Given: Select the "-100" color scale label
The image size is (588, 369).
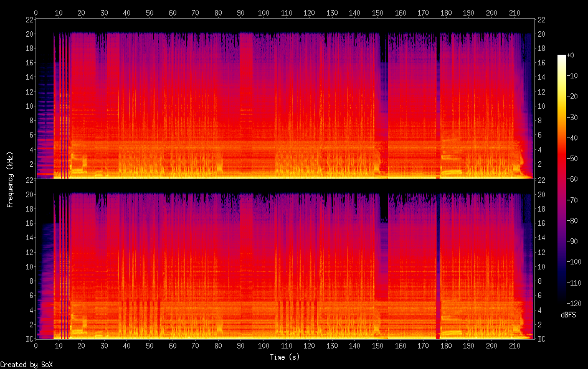Looking at the screenshot, I should click(574, 262).
